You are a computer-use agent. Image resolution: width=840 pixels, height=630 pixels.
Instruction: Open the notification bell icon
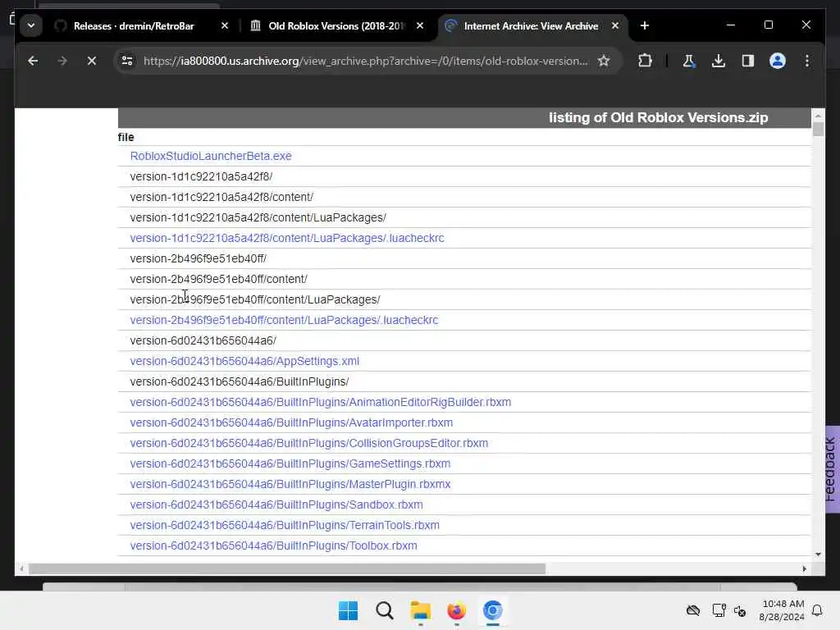(818, 610)
